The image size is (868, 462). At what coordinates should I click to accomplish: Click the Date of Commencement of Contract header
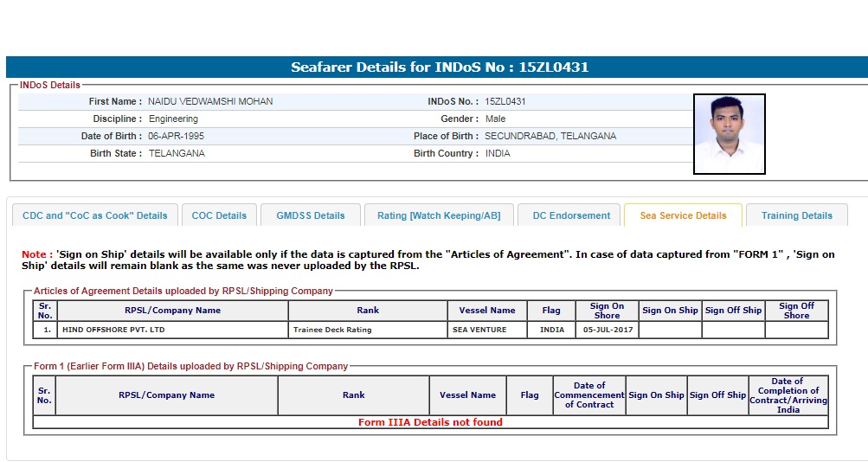click(x=589, y=395)
